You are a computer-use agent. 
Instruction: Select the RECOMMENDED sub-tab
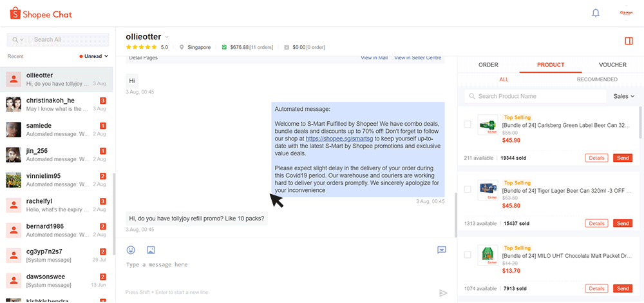597,79
